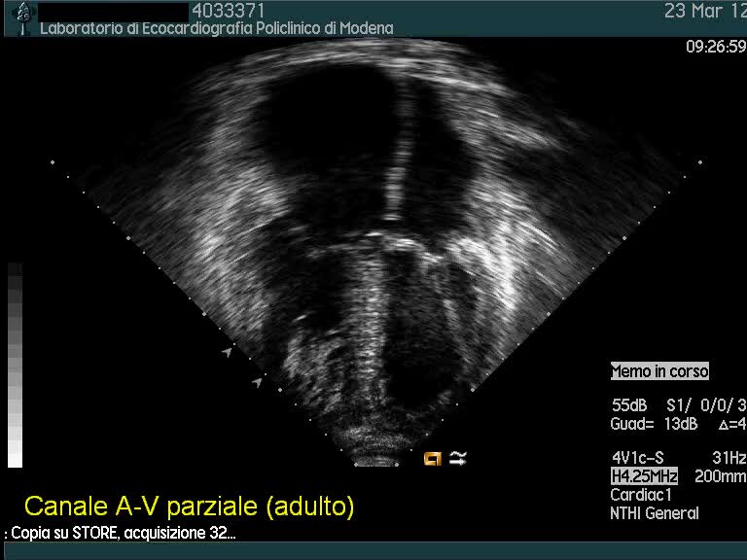Image resolution: width=747 pixels, height=560 pixels.
Task: Click the NTHI General setting text
Action: point(654,513)
